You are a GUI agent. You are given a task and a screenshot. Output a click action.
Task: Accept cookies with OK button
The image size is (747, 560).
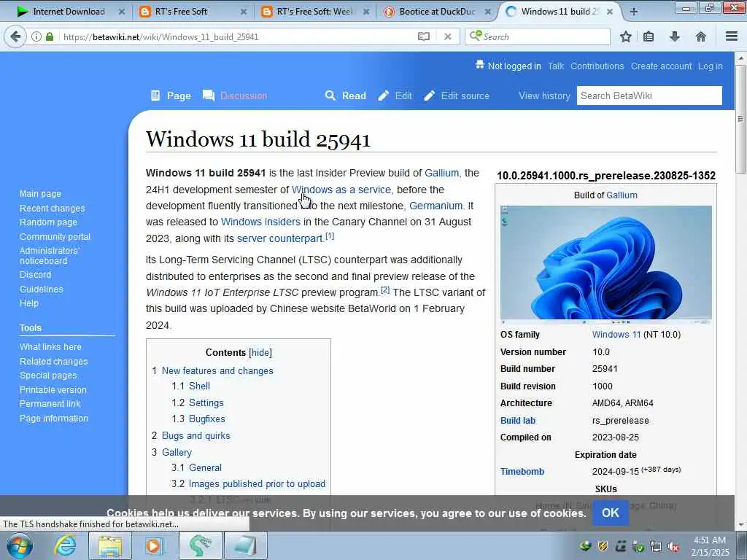tap(611, 513)
